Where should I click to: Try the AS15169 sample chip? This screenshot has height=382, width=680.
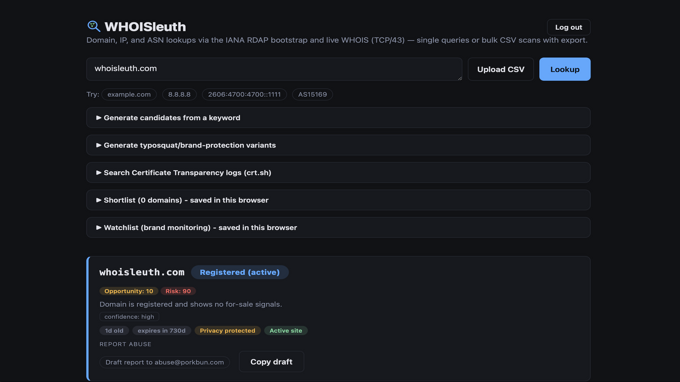[312, 95]
